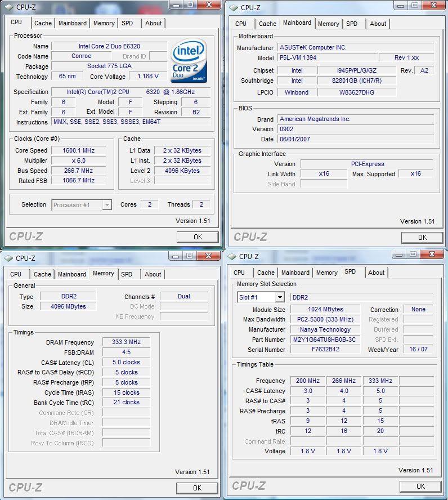Open SPD tab in the Mainboard window

352,24
